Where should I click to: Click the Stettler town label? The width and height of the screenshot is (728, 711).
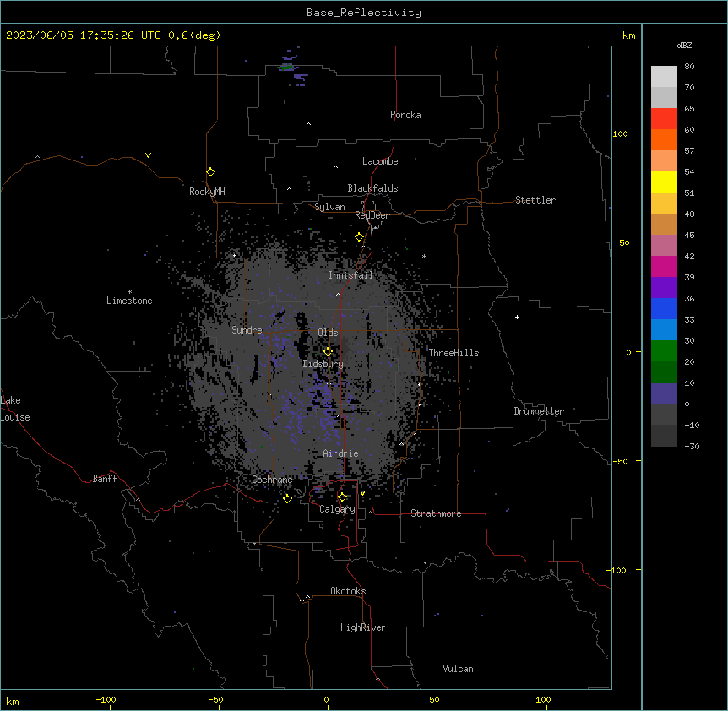(535, 200)
